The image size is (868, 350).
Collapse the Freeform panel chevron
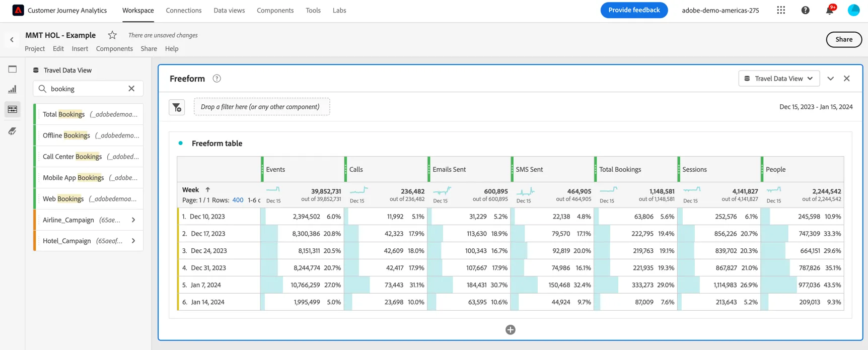coord(831,79)
